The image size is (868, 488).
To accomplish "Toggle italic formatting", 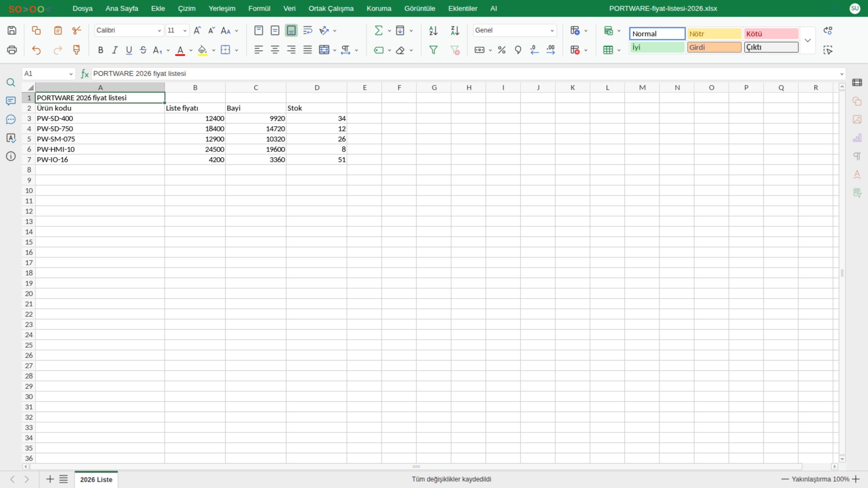I will [x=114, y=50].
